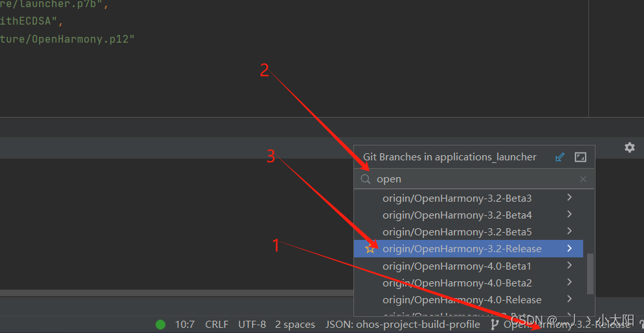Expand submenu arrow for OpenHarmony-4.0-Beta1
Viewport: 644px width, 333px height.
[570, 265]
